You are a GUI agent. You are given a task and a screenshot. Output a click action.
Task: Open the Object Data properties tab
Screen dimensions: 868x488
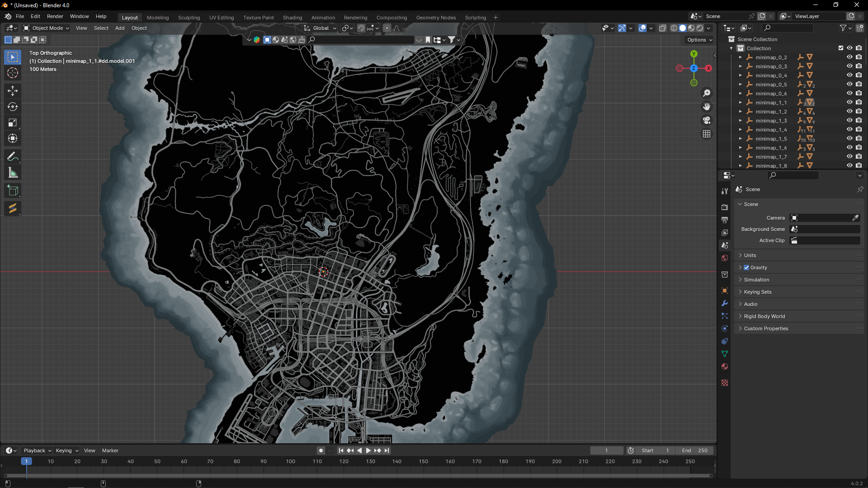(725, 354)
